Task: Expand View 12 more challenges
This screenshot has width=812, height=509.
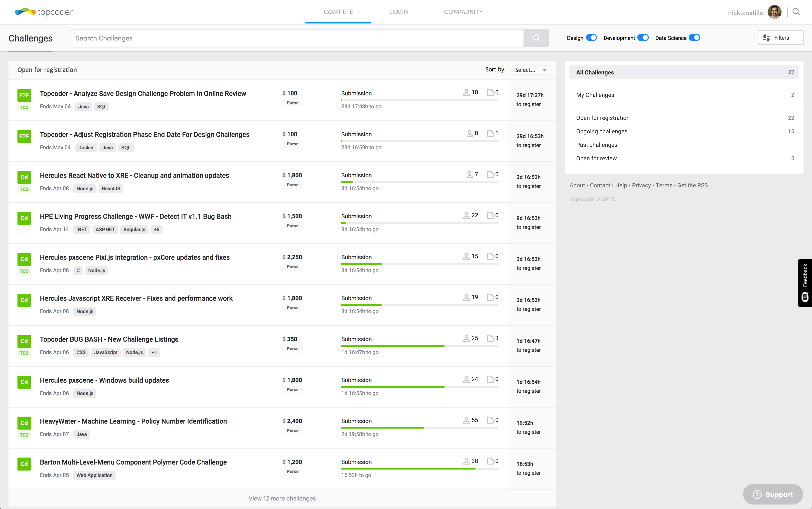Action: click(282, 498)
